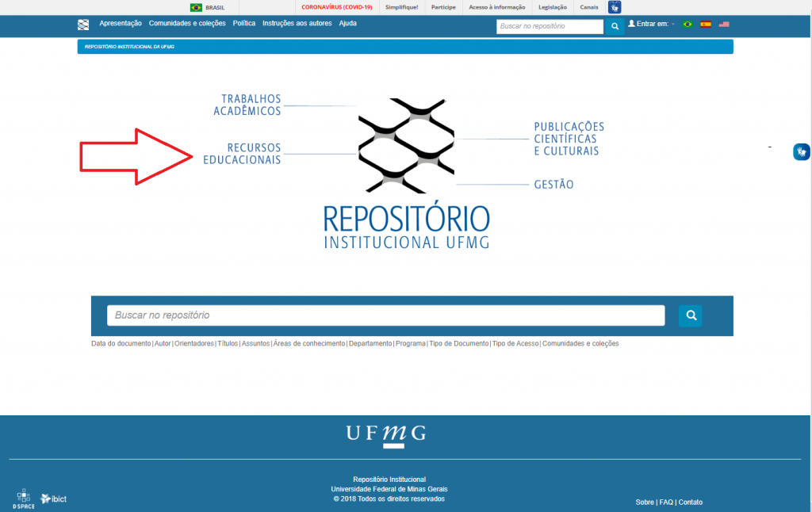Click the VLibras hand icon in top bar
This screenshot has height=512, width=812.
tap(615, 7)
